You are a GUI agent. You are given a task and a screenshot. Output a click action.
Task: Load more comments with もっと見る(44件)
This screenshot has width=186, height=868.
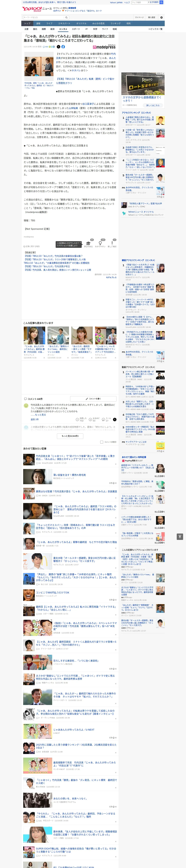[x=70, y=436]
